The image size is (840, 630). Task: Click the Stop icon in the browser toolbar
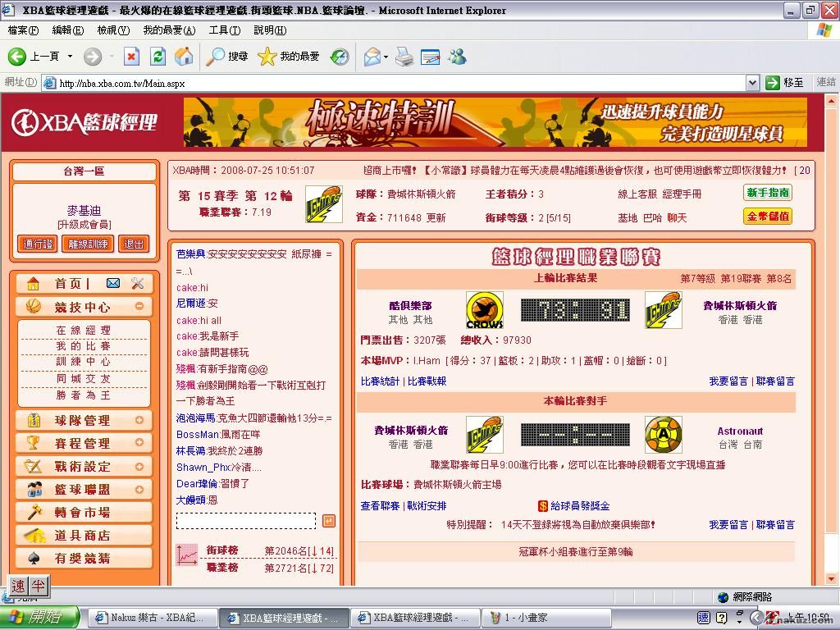click(x=131, y=57)
